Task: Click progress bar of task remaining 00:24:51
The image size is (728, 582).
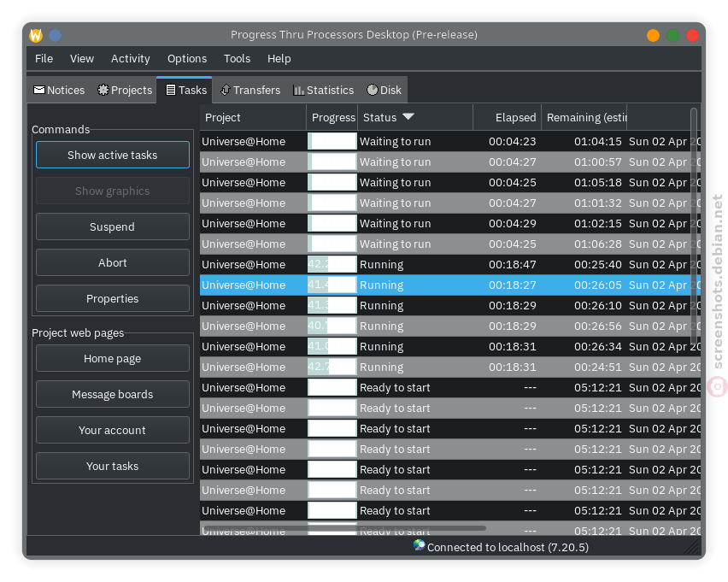Action: pyautogui.click(x=332, y=367)
